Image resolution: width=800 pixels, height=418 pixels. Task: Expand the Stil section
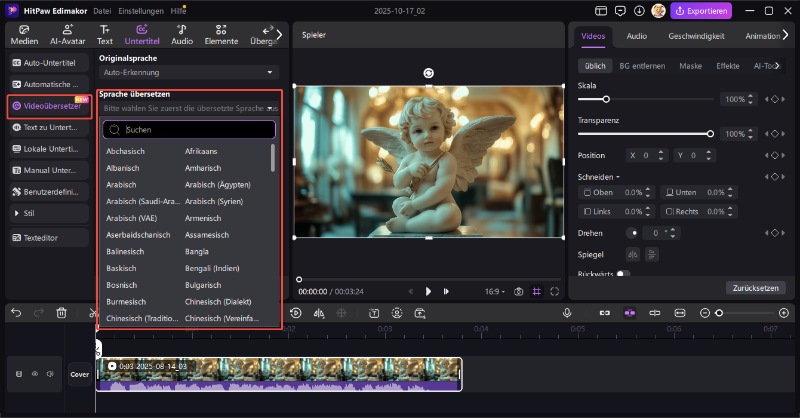coord(49,213)
